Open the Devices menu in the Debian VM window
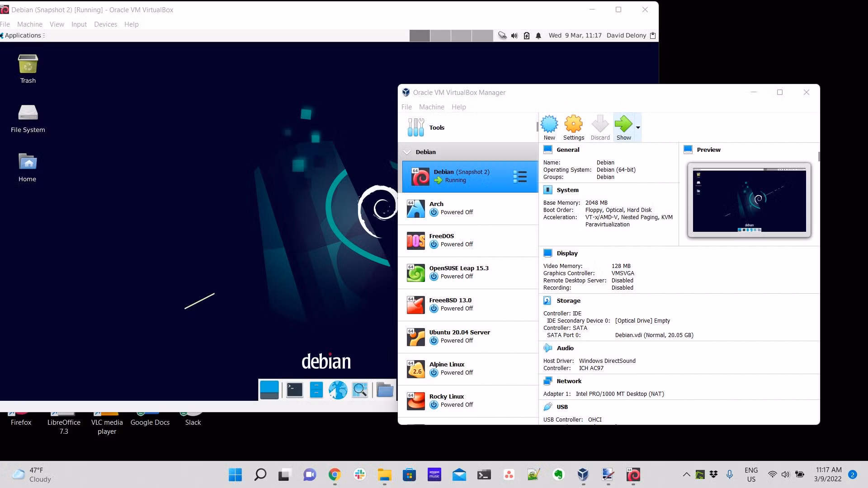The height and width of the screenshot is (488, 868). pos(105,24)
